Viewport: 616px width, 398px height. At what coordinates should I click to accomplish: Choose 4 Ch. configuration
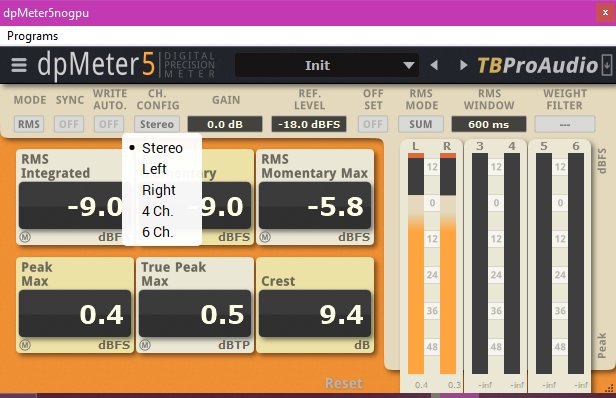pos(162,211)
